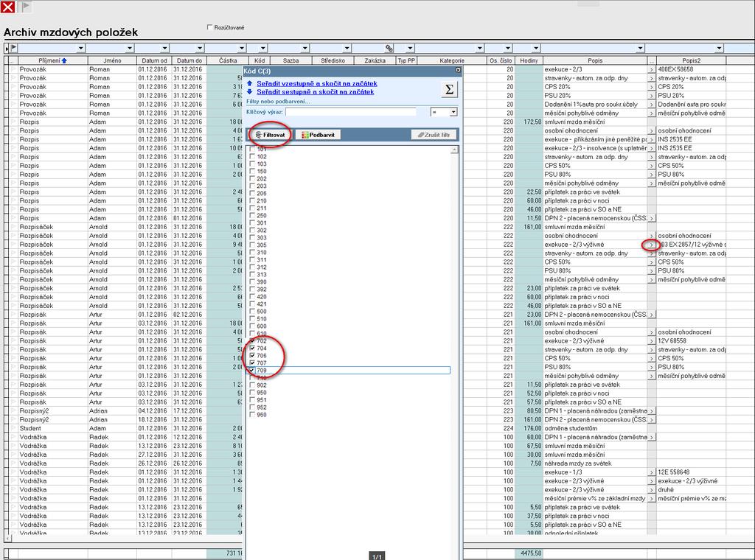This screenshot has width=755, height=560.
Task: Uncheck code 709 in filter list
Action: tap(252, 371)
